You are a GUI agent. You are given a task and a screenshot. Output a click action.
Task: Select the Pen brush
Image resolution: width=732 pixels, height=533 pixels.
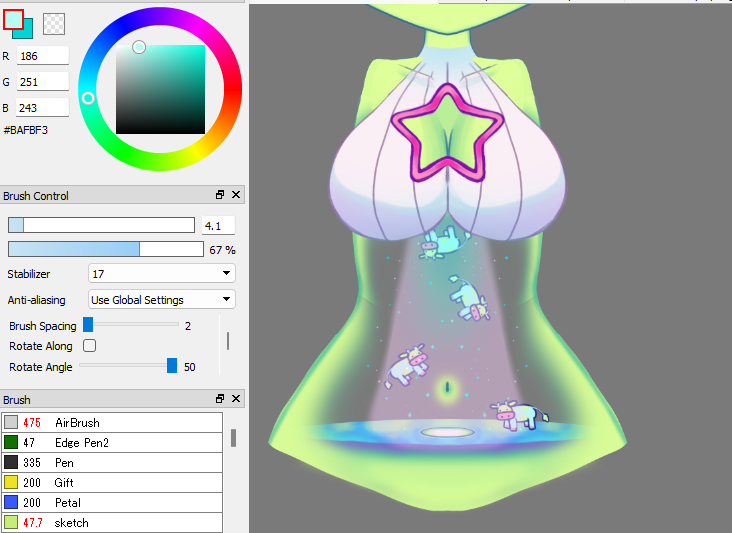[112, 463]
